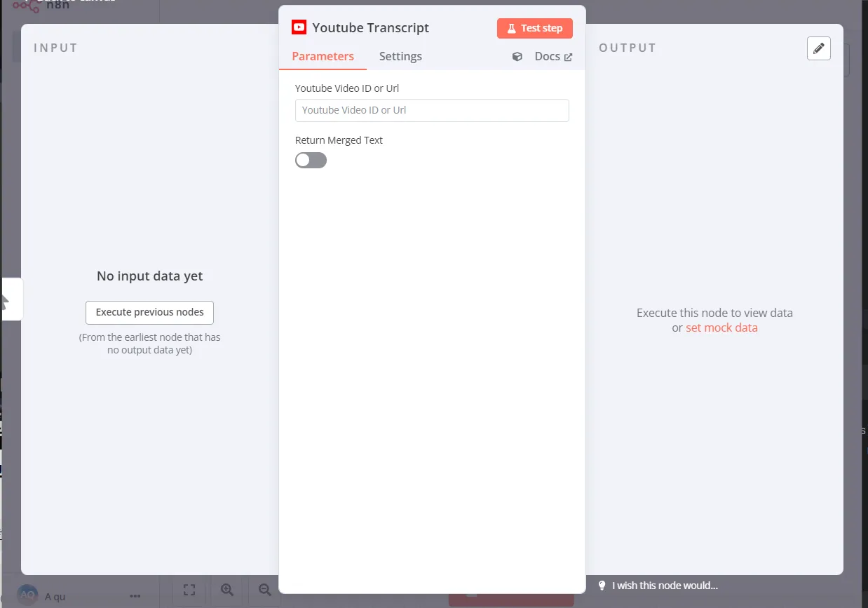Click the community node cube icon
Image resolution: width=868 pixels, height=608 pixels.
coord(517,57)
